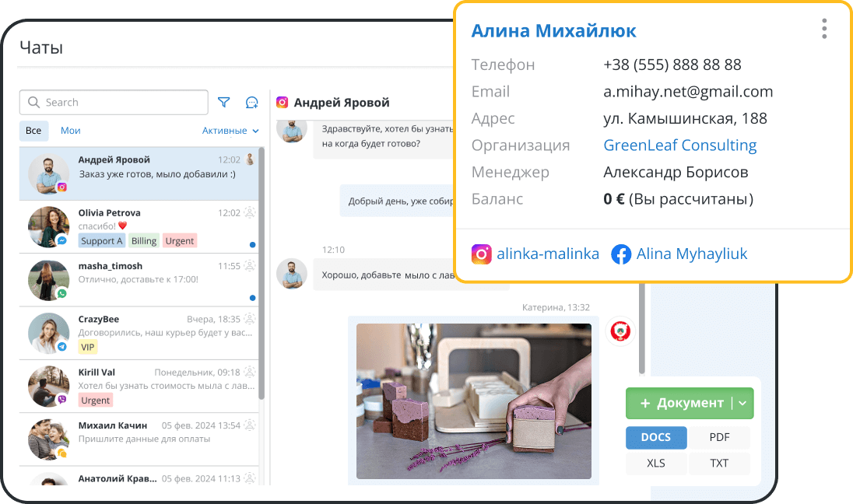Switch to the Мои chats tab
853x504 pixels.
(70, 130)
